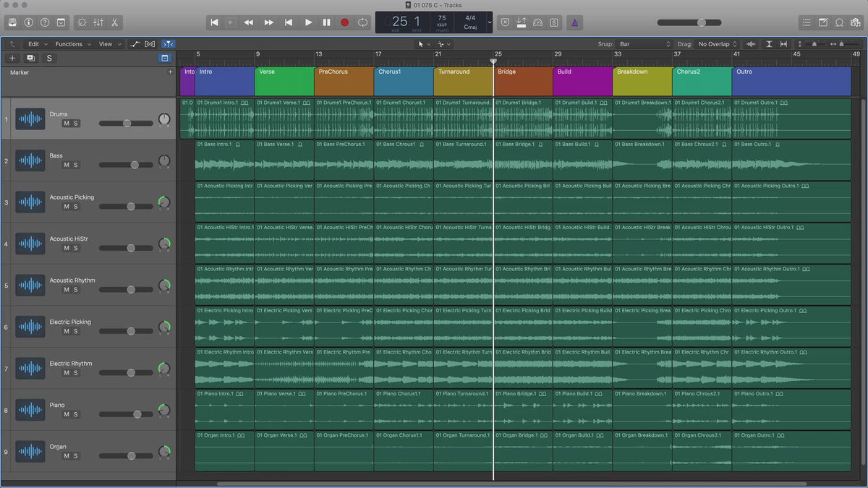This screenshot has height=488, width=868.
Task: Open the Loop Browser icon
Action: point(839,22)
